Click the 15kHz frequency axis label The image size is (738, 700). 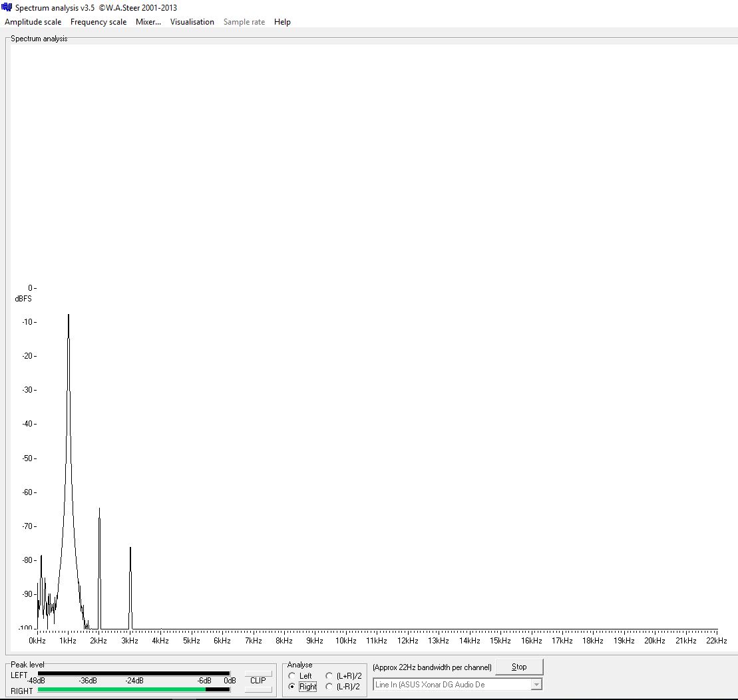point(500,641)
